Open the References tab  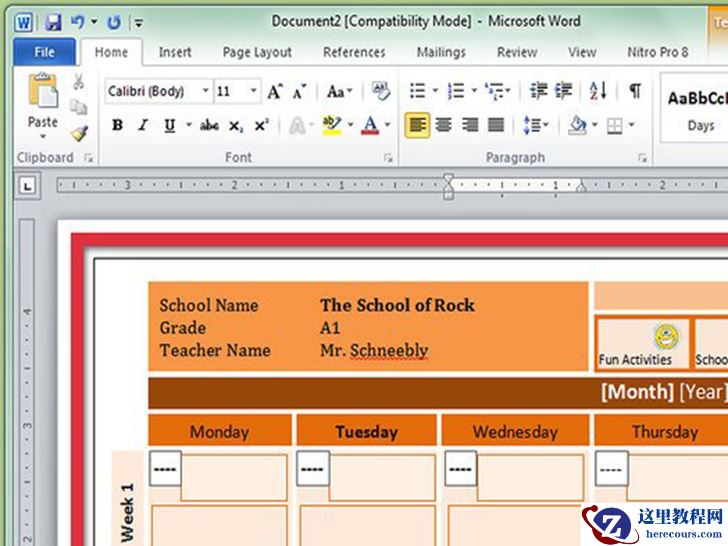tap(354, 52)
